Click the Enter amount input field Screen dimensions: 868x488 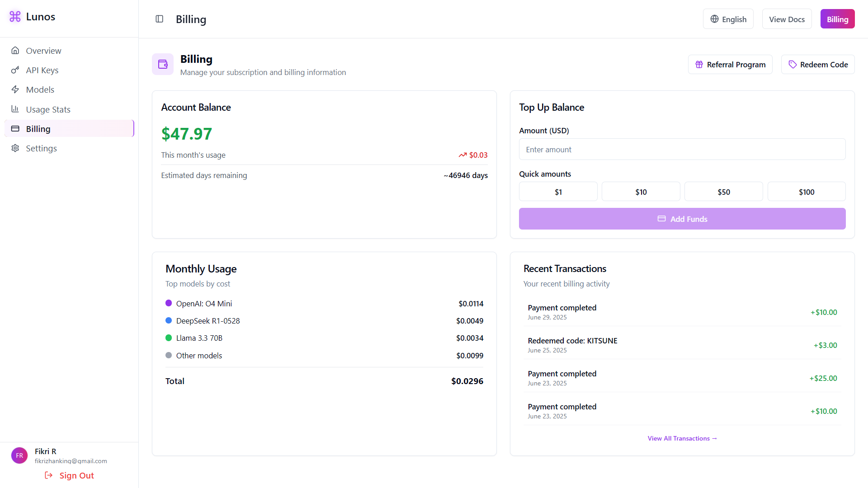click(682, 150)
